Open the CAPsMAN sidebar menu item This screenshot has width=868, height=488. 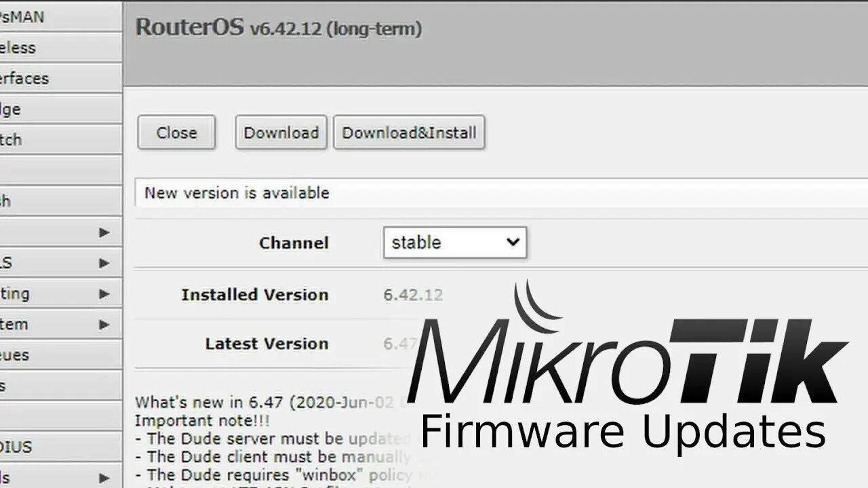pos(60,16)
